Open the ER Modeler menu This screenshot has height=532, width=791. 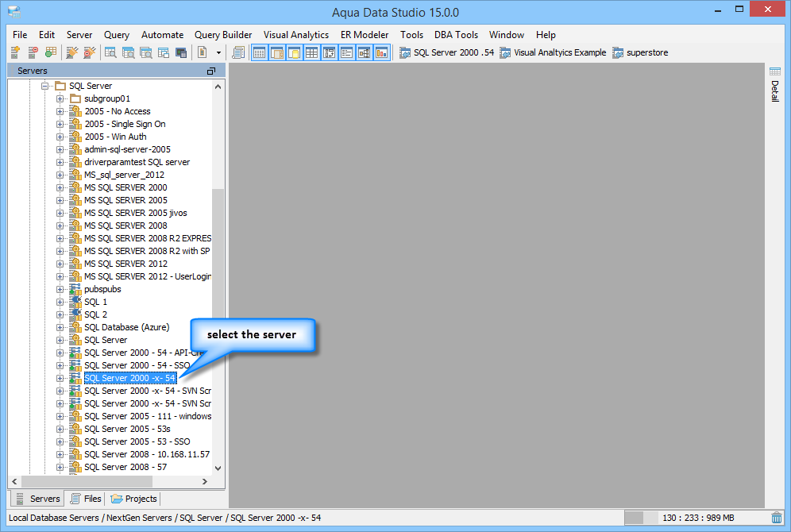(x=365, y=35)
